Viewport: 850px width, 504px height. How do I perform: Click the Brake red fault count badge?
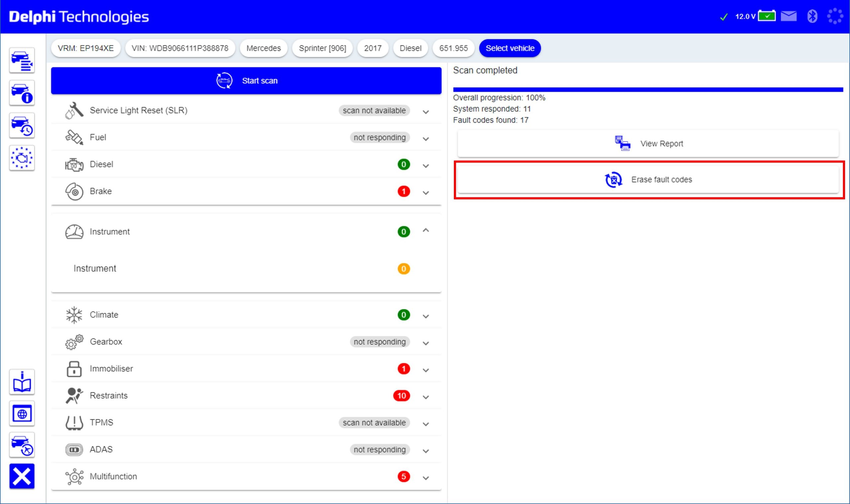click(403, 191)
